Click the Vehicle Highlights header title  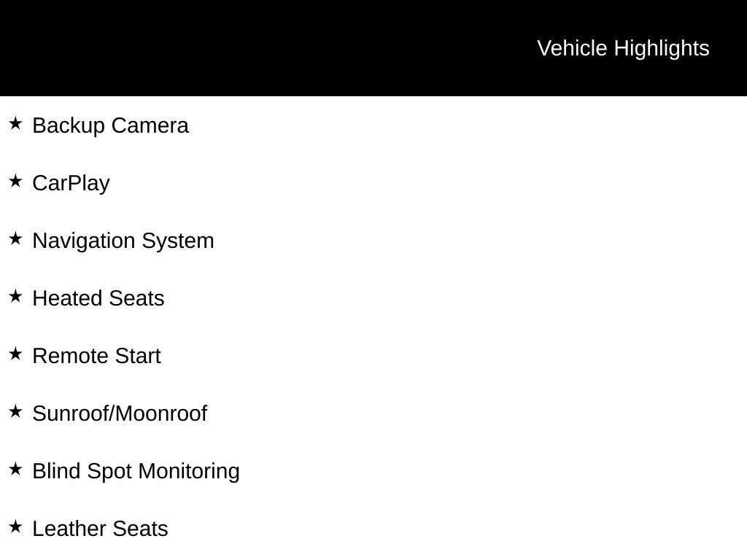pos(623,49)
